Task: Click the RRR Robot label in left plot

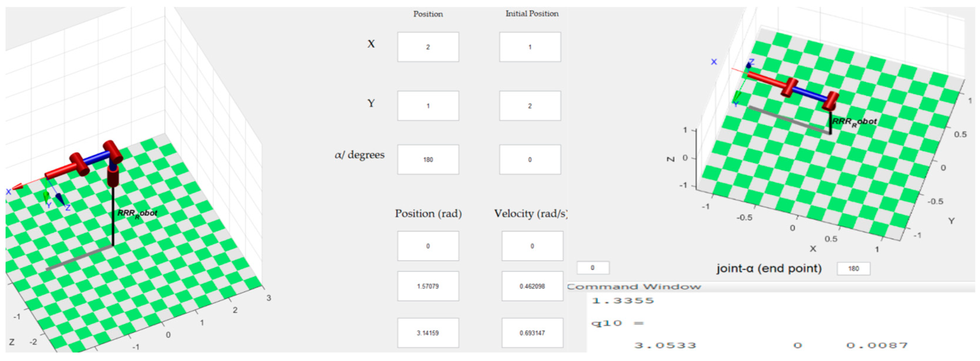Action: coord(137,213)
